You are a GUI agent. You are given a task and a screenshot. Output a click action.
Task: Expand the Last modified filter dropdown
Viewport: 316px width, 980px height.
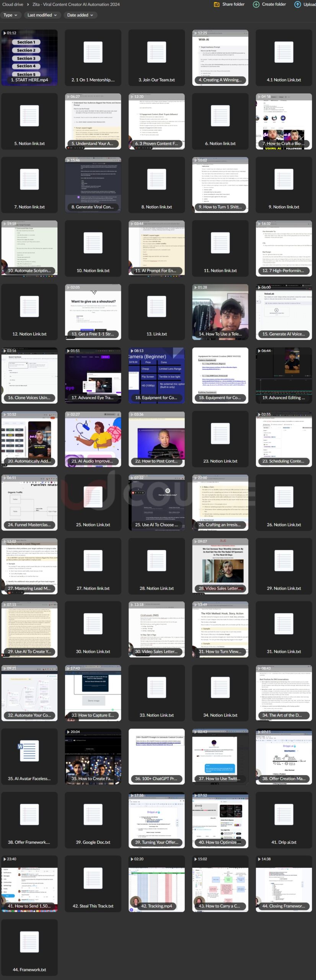point(42,15)
